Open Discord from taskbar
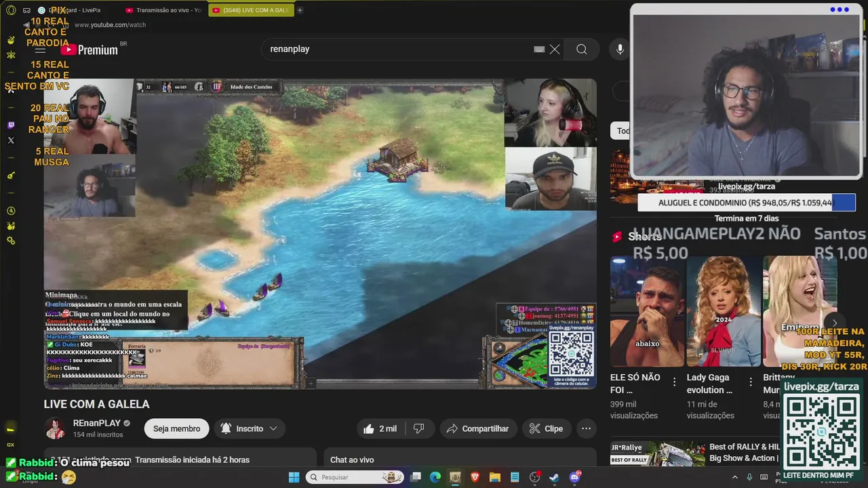The image size is (868, 488). coord(575,477)
